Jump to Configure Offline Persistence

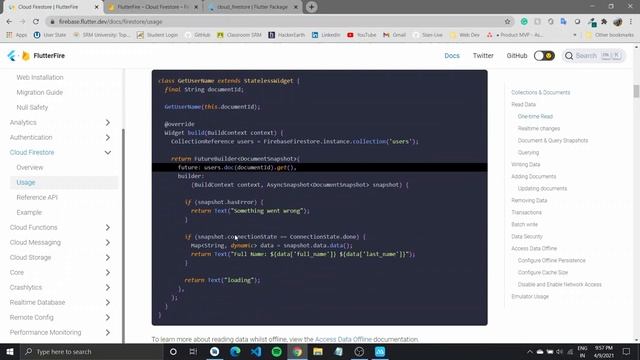551,260
